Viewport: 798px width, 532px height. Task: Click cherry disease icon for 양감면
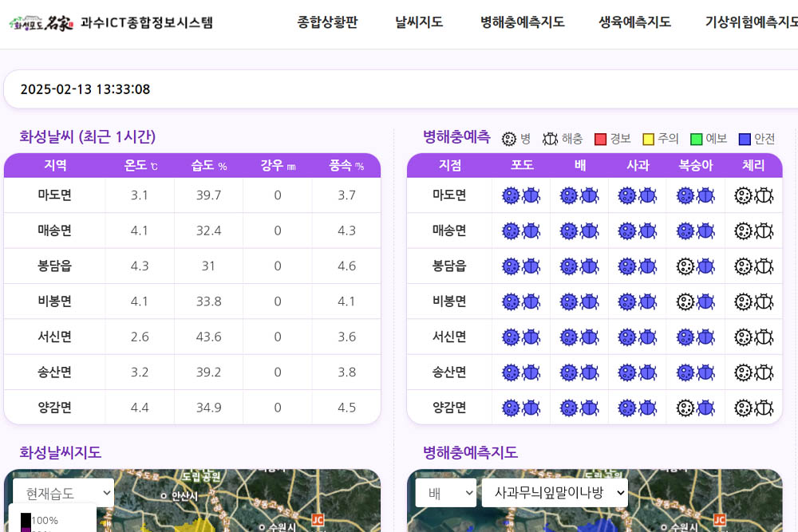pyautogui.click(x=744, y=408)
